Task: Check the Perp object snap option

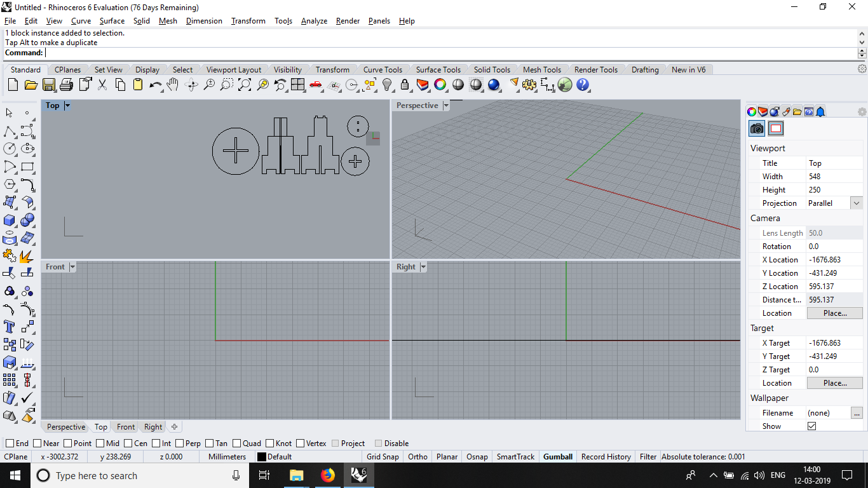Action: [180, 444]
